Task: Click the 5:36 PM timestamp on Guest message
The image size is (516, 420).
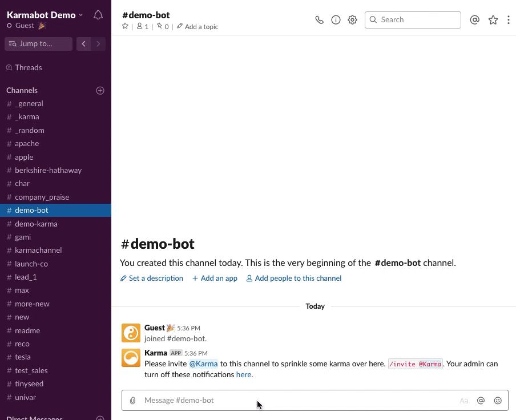Action: [188, 328]
